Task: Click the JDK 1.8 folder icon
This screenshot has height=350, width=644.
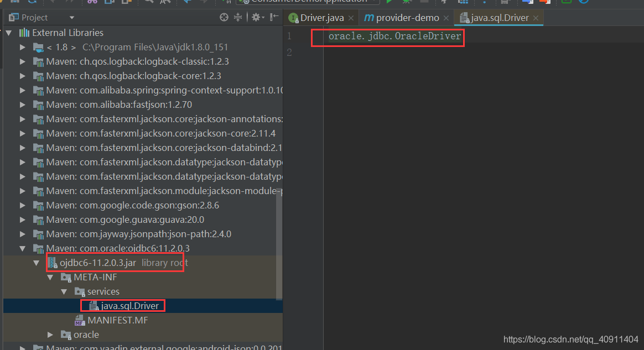Action: (38, 48)
